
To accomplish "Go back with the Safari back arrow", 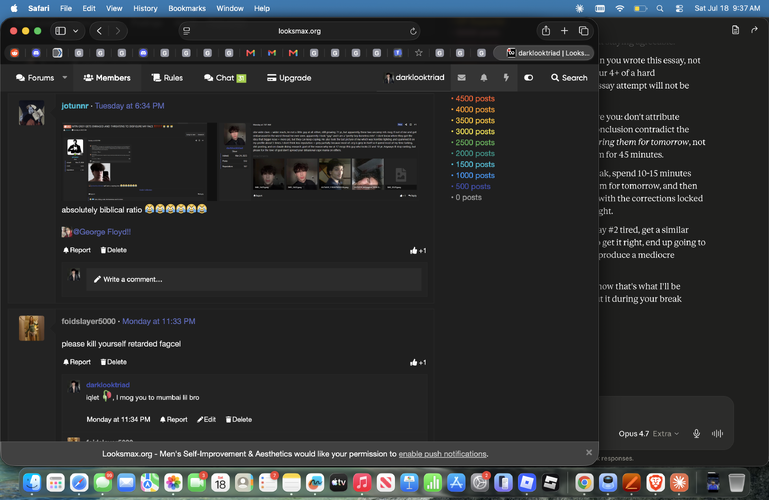I will pos(99,31).
